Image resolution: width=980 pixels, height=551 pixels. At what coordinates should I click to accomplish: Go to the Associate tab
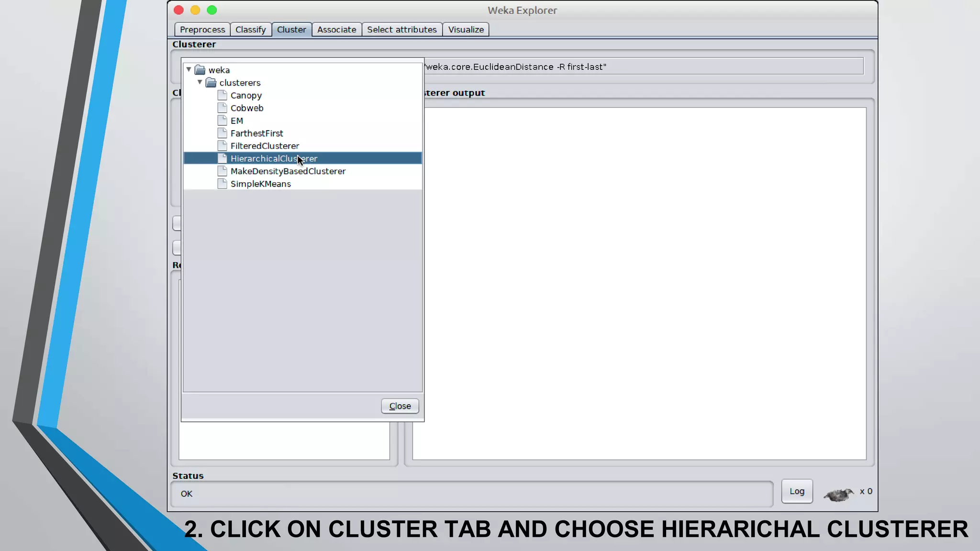(336, 30)
